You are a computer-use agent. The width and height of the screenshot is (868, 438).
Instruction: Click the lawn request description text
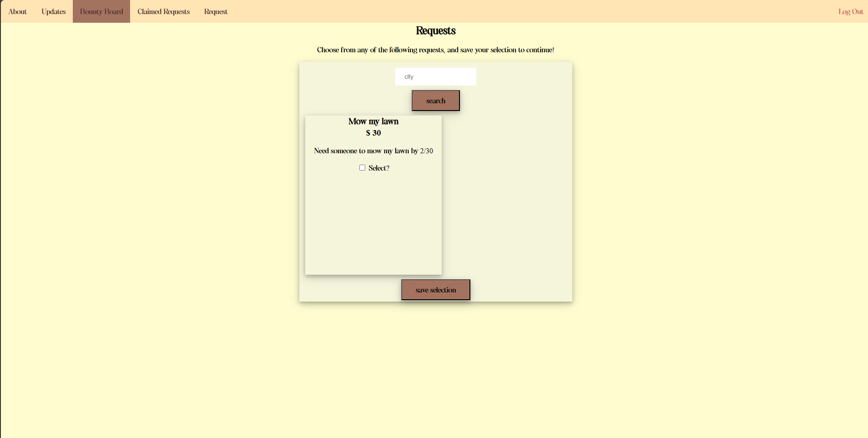click(373, 151)
